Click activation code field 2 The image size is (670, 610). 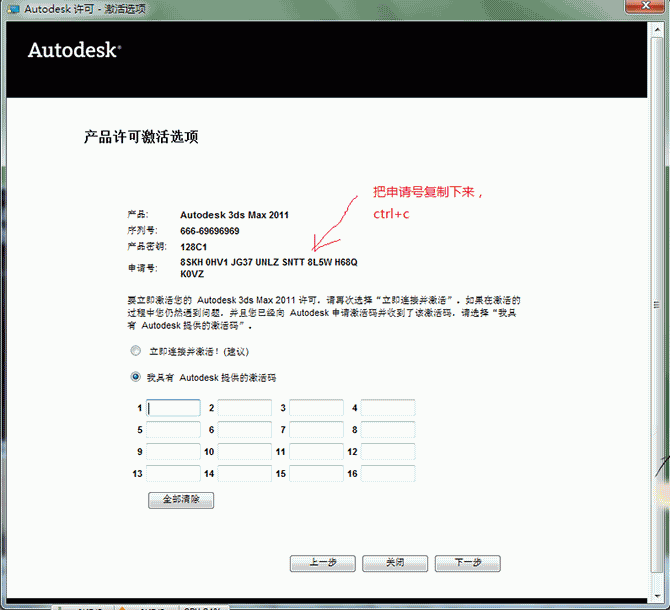(x=244, y=408)
